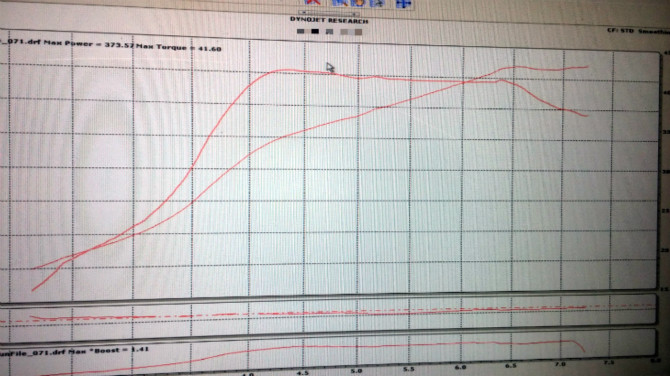The width and height of the screenshot is (670, 376).
Task: Click the scrollbar left arrow above Dynojet Research
Action: coord(304,12)
